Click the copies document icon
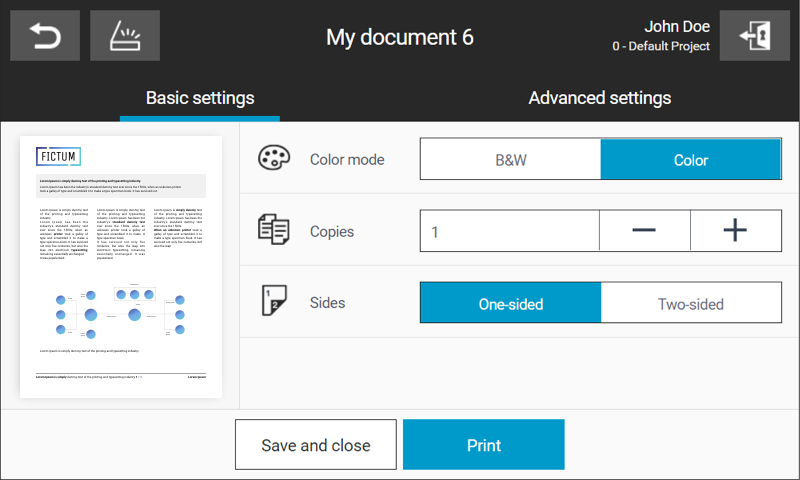The width and height of the screenshot is (800, 480). click(274, 230)
